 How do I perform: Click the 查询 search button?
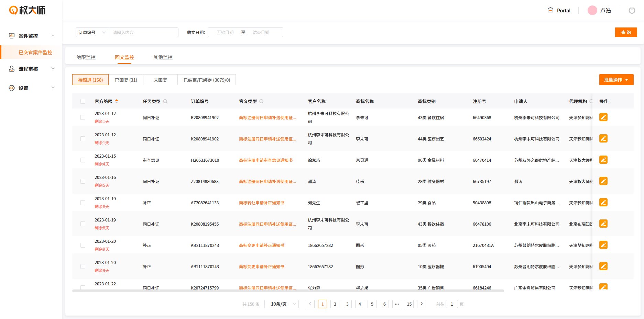tap(626, 32)
